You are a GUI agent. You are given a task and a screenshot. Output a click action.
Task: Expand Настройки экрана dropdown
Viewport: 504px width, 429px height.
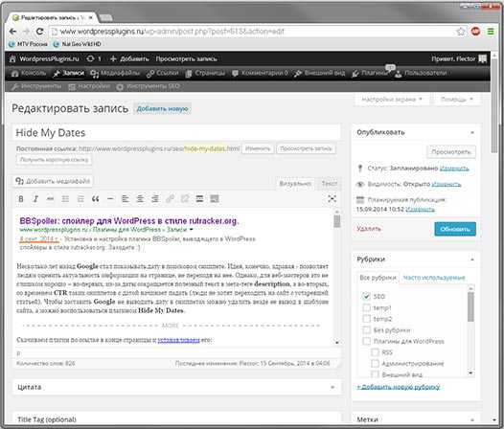pyautogui.click(x=392, y=100)
